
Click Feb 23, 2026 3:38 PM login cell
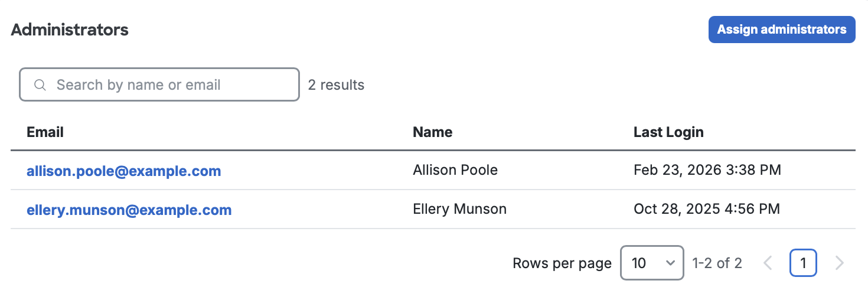coord(707,171)
